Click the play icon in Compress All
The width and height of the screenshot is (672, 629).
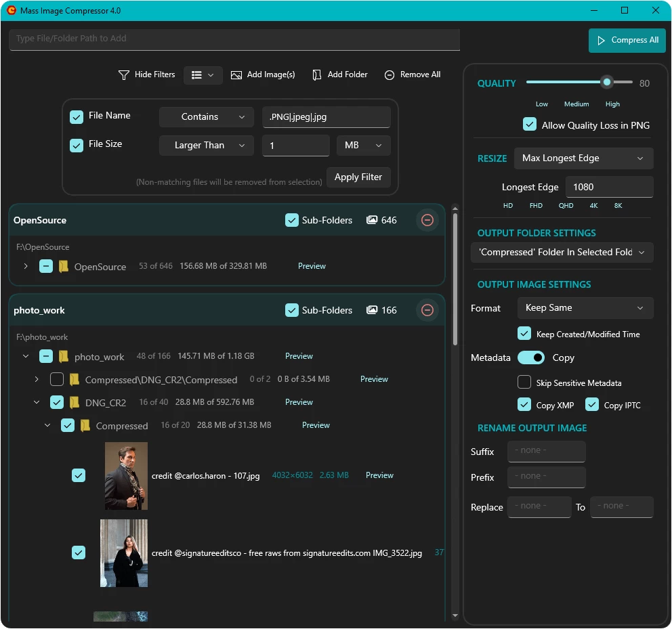(600, 41)
